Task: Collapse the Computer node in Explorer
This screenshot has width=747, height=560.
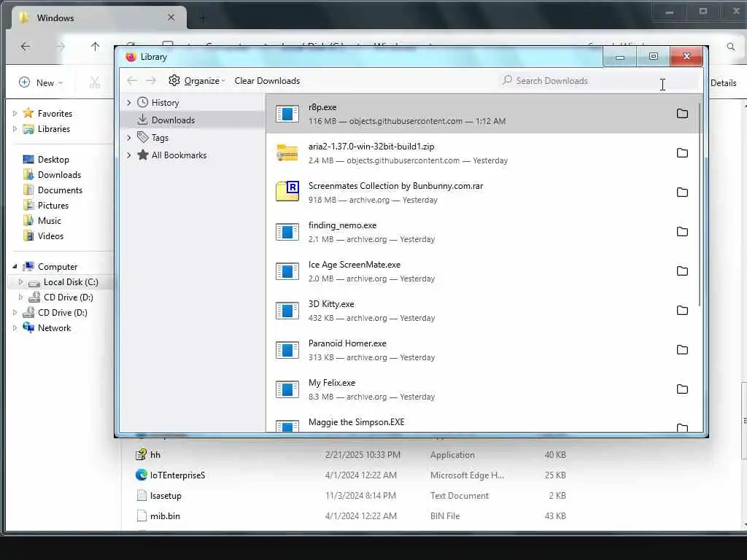Action: click(x=15, y=267)
